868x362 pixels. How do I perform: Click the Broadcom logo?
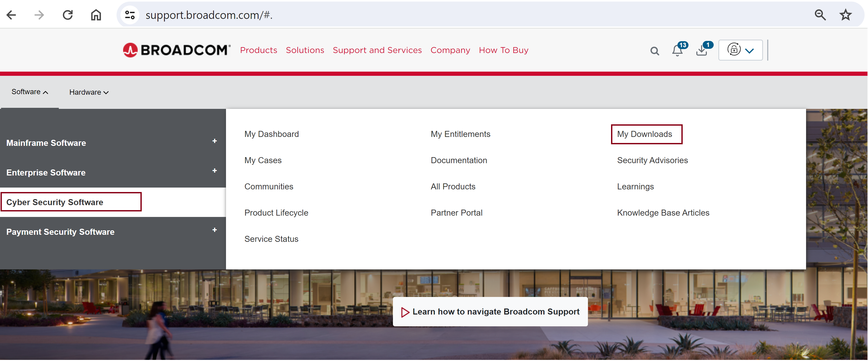(x=177, y=50)
